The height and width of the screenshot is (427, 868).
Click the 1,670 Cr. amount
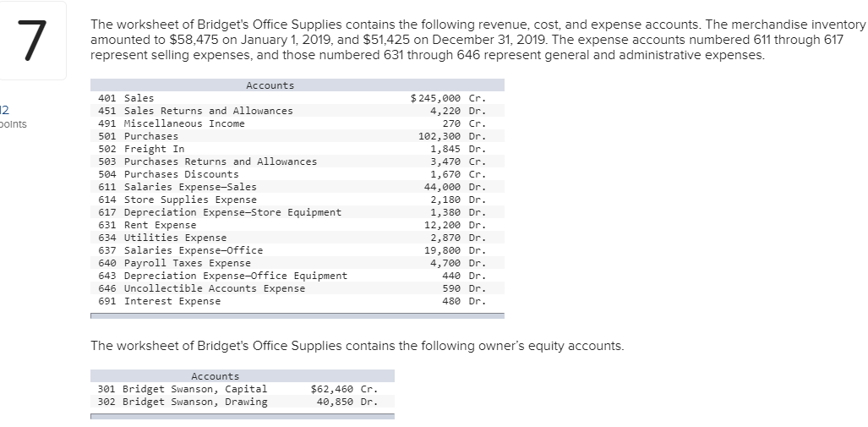458,174
